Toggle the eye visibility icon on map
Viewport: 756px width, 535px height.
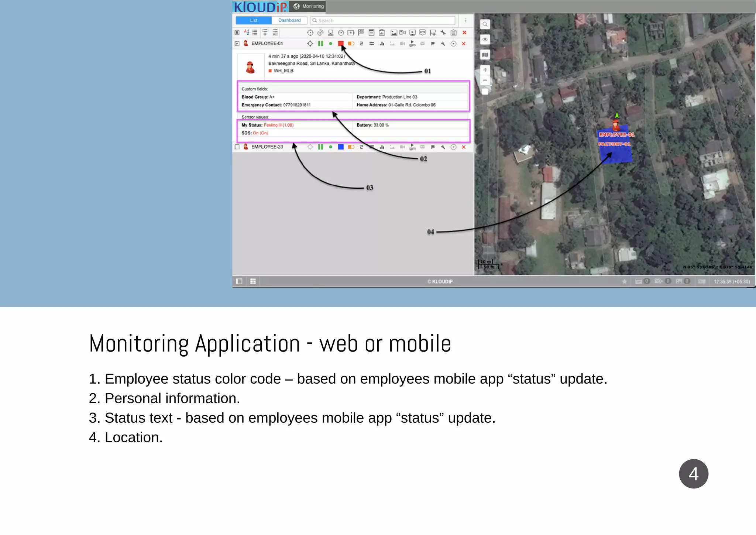pyautogui.click(x=485, y=39)
